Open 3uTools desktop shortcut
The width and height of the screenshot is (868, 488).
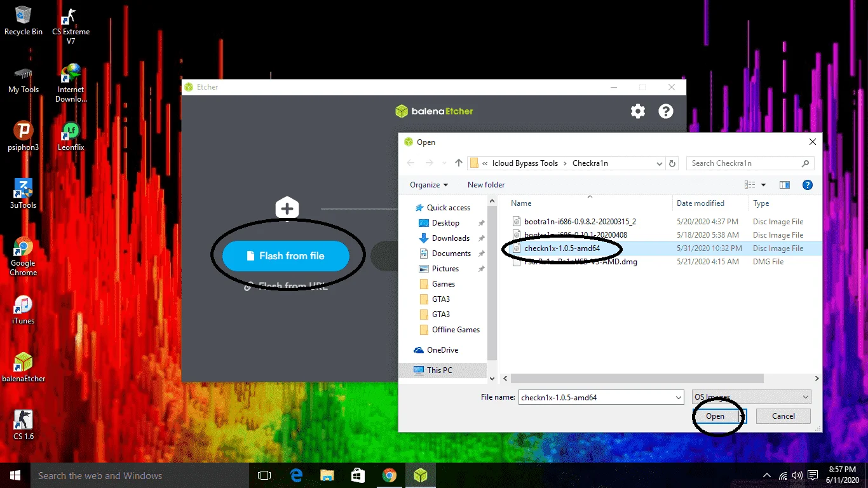[x=24, y=194]
